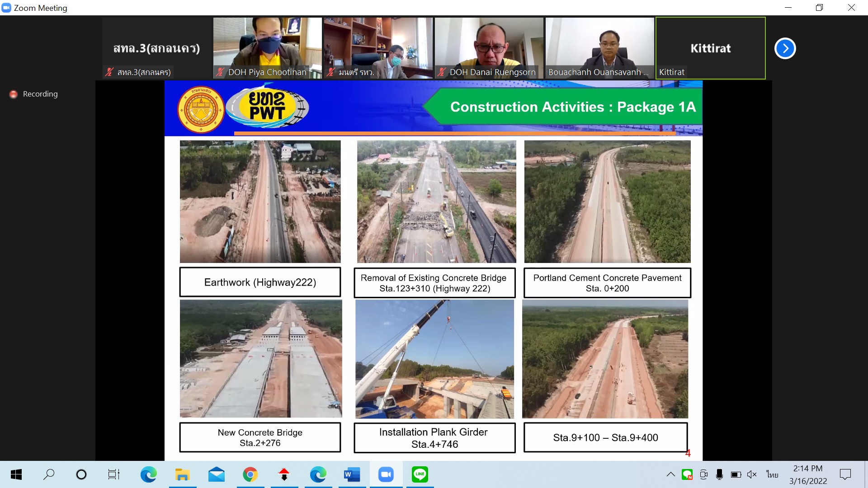Viewport: 868px width, 488px height.
Task: Open LINE app from taskbar
Action: point(420,474)
